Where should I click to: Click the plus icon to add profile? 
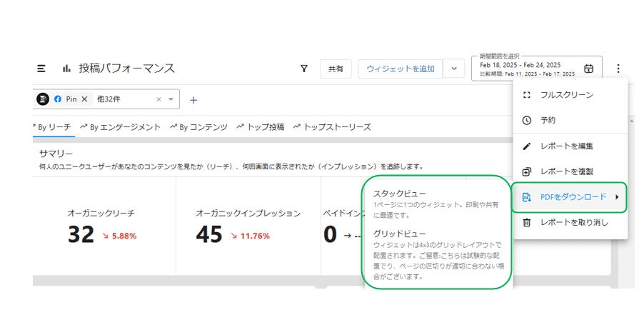coord(193,100)
